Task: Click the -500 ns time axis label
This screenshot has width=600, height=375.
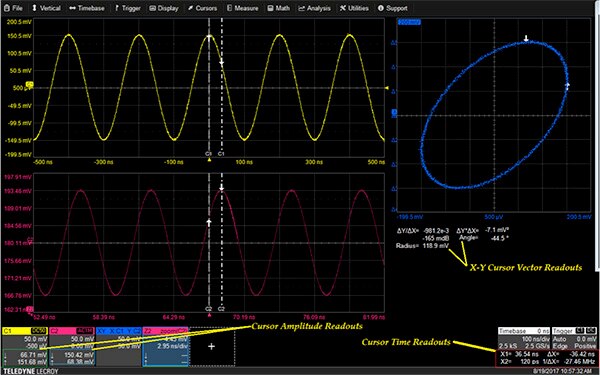Action: click(43, 162)
